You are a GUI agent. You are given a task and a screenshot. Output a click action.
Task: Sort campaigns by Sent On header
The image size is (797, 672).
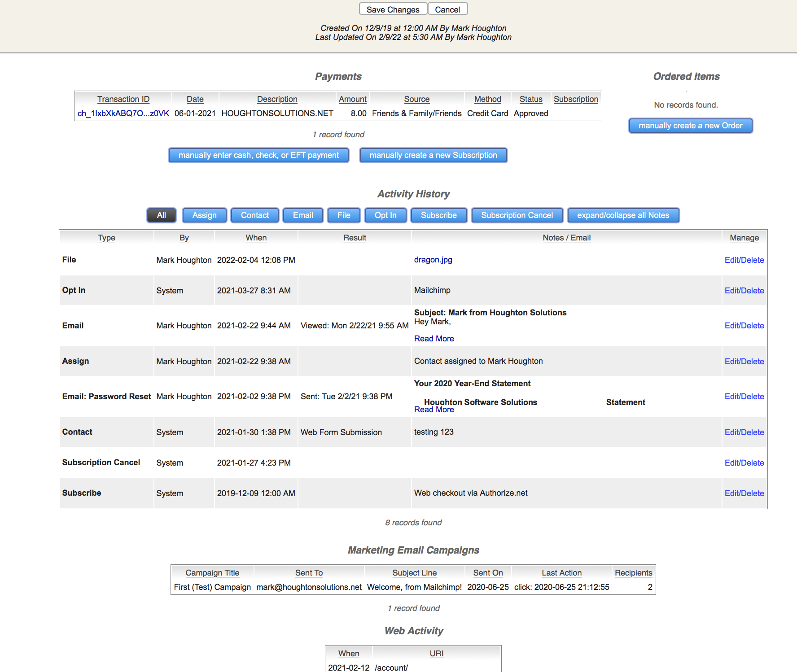[488, 573]
